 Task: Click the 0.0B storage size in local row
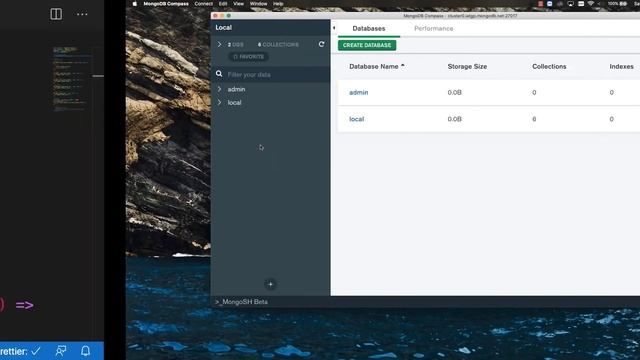pyautogui.click(x=454, y=119)
